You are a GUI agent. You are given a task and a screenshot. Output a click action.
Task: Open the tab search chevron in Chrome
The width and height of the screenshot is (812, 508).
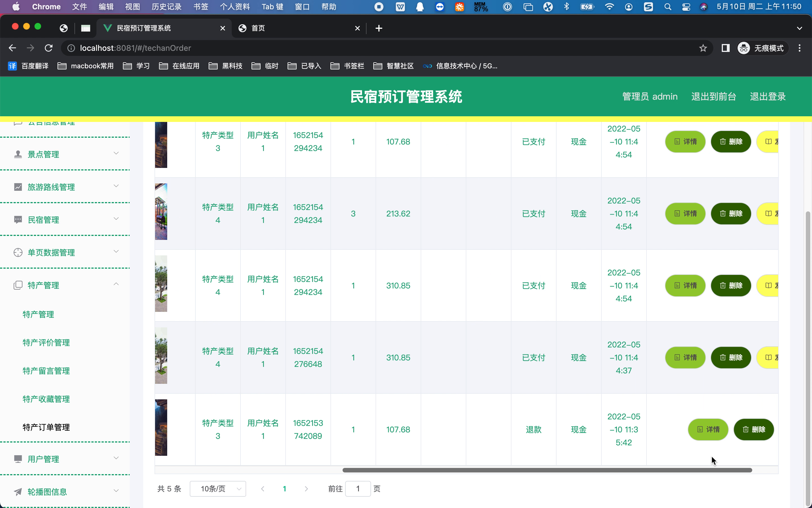[x=800, y=28]
